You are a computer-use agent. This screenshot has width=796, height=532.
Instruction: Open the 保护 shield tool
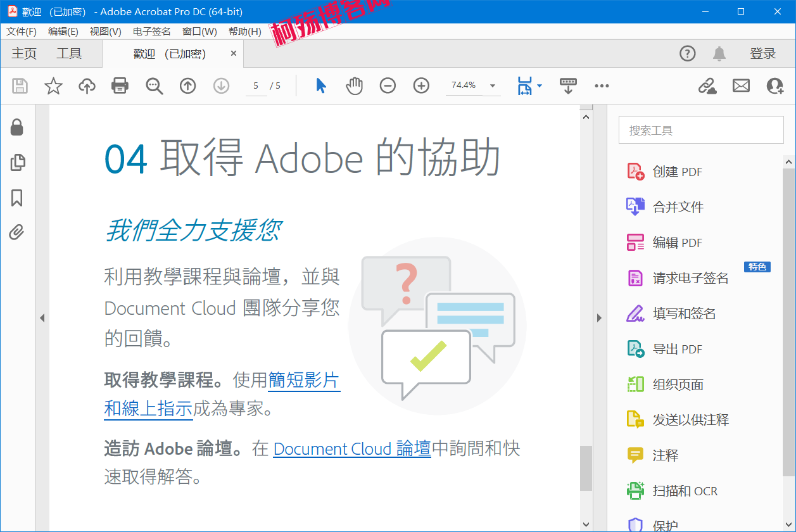tap(653, 524)
